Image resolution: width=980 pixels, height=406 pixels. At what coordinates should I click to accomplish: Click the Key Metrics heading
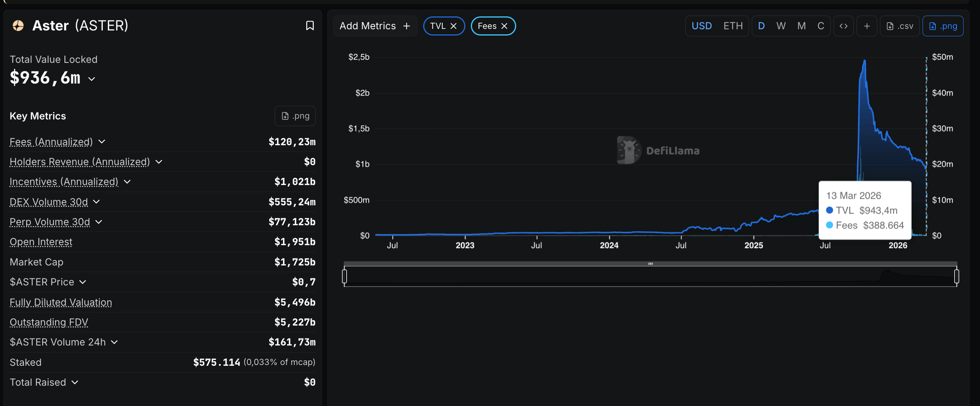tap(38, 116)
